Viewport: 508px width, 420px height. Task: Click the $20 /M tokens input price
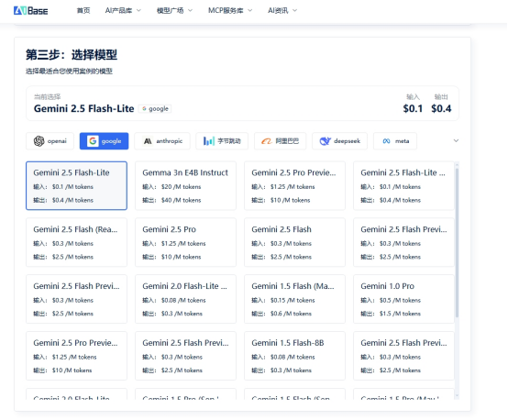click(182, 187)
